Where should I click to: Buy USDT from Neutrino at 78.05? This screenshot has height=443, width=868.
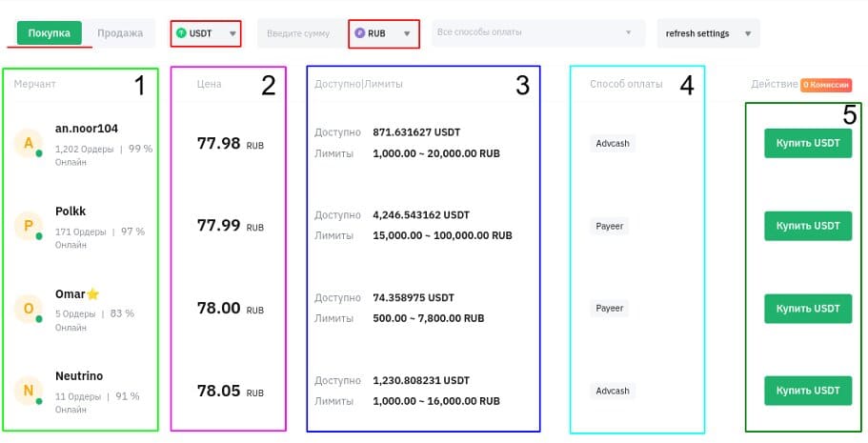coord(808,391)
